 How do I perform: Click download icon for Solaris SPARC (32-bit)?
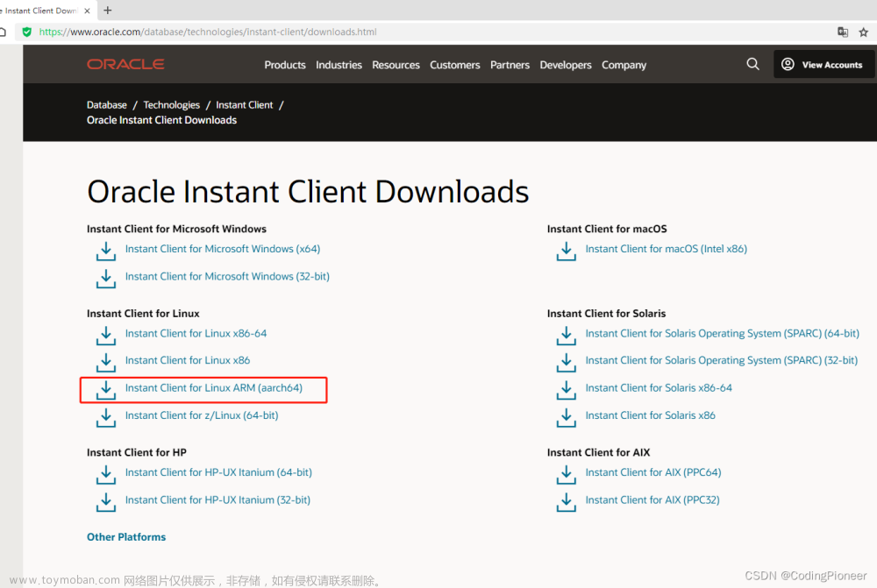[566, 362]
